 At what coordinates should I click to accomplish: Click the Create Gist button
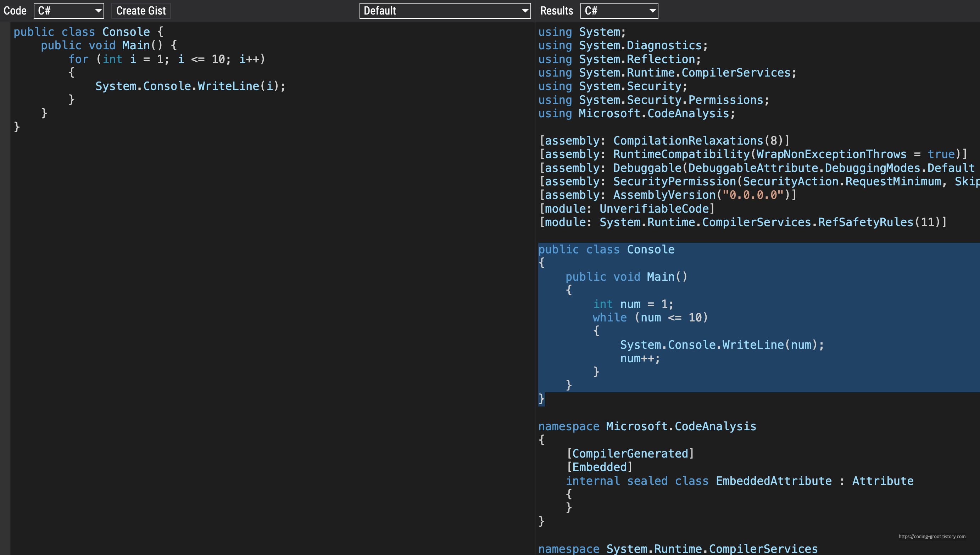[x=141, y=11]
